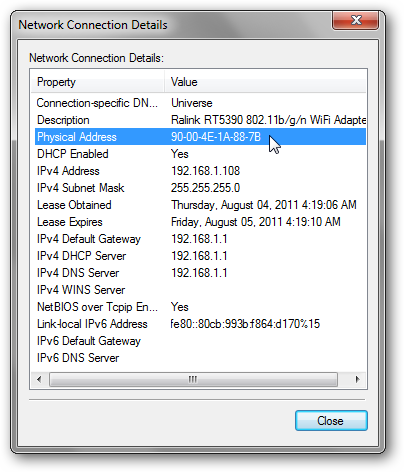Select the IPv4 Address row

point(200,171)
